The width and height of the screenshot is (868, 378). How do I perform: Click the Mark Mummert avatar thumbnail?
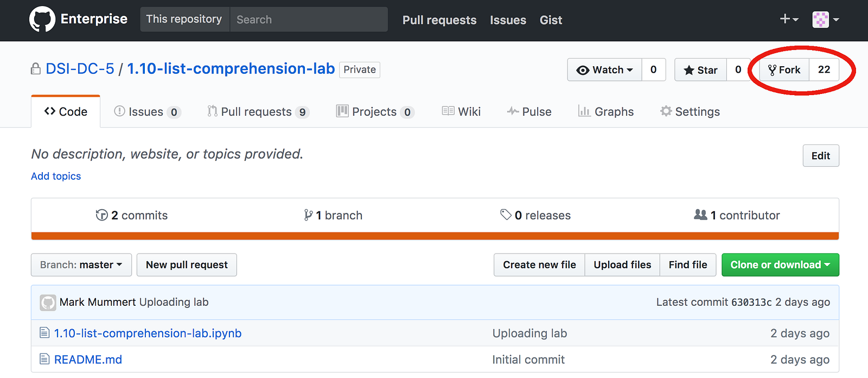coord(48,303)
